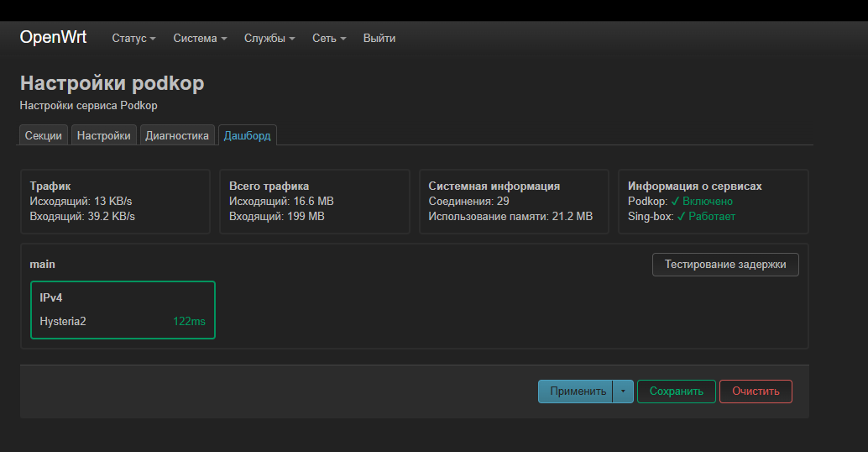868x452 pixels.
Task: Click the Входящий: 199 MB value
Action: [277, 216]
